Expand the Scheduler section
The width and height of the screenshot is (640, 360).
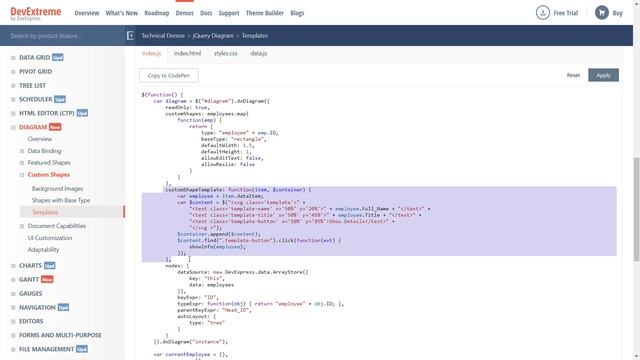pos(13,99)
